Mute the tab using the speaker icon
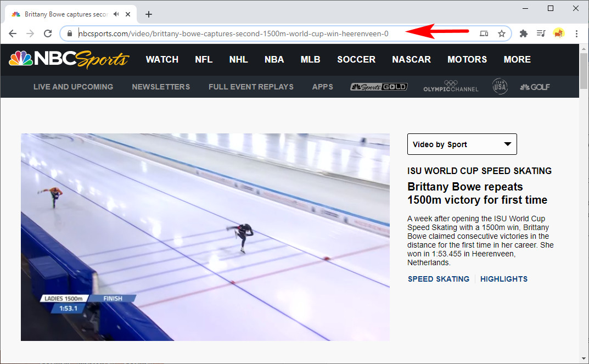 coord(116,14)
